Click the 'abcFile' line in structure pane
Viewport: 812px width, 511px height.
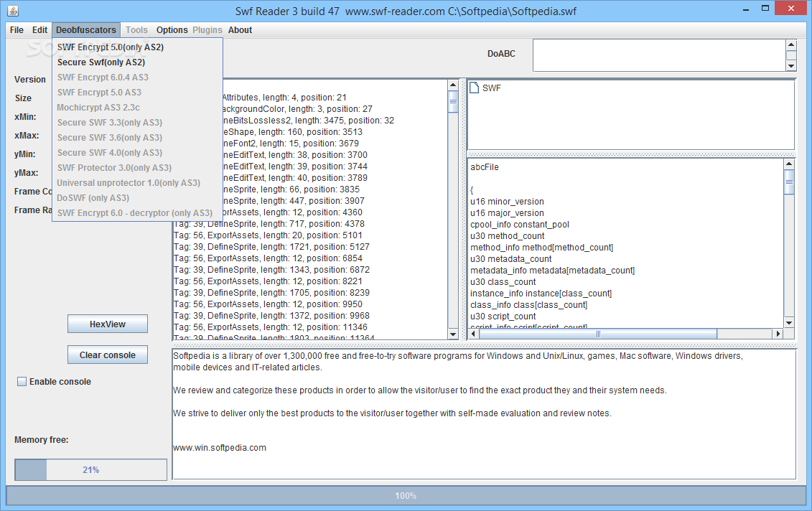point(485,167)
